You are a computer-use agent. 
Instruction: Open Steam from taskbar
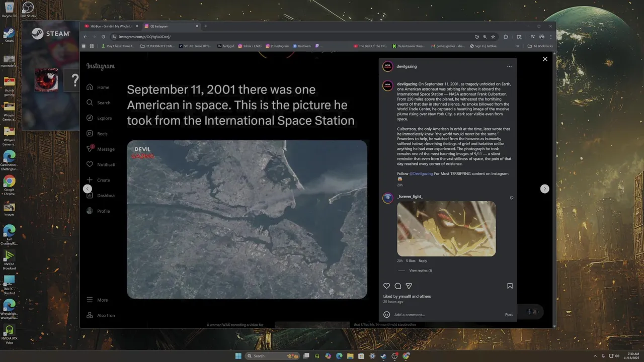[383, 356]
